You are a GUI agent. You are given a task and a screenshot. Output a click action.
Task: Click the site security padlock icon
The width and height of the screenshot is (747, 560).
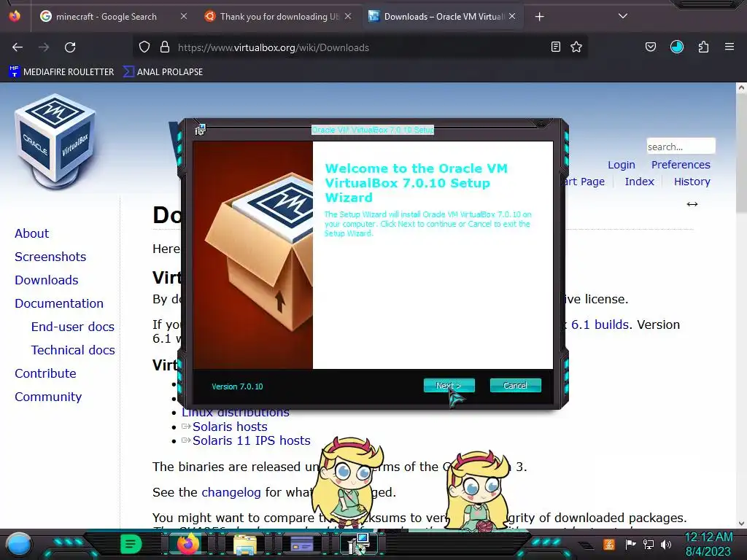tap(165, 47)
